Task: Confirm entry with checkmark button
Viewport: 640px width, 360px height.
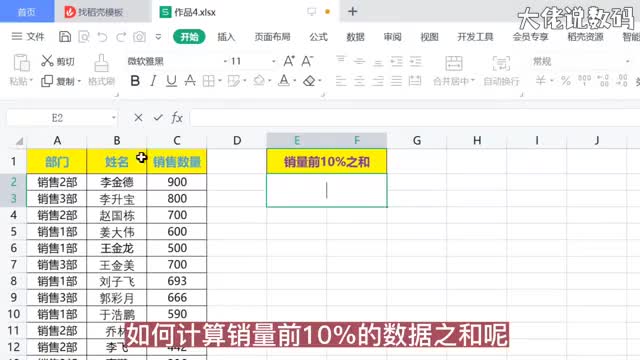Action: tap(158, 118)
